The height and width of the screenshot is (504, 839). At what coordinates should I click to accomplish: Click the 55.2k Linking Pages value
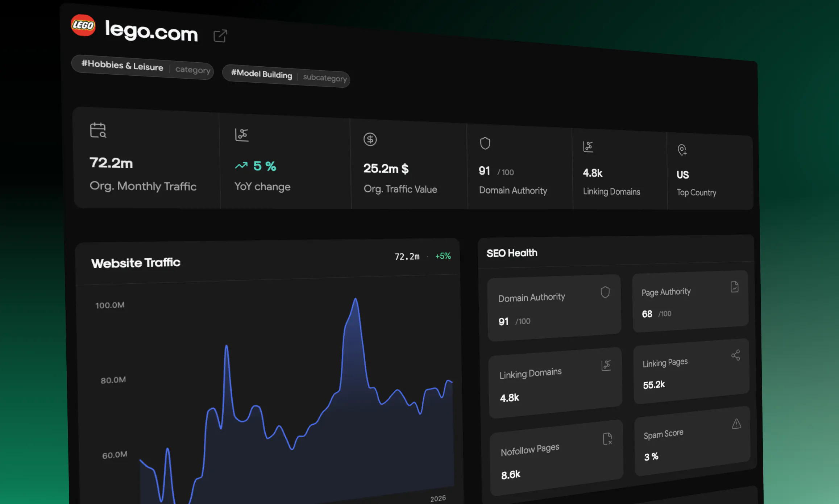(654, 385)
